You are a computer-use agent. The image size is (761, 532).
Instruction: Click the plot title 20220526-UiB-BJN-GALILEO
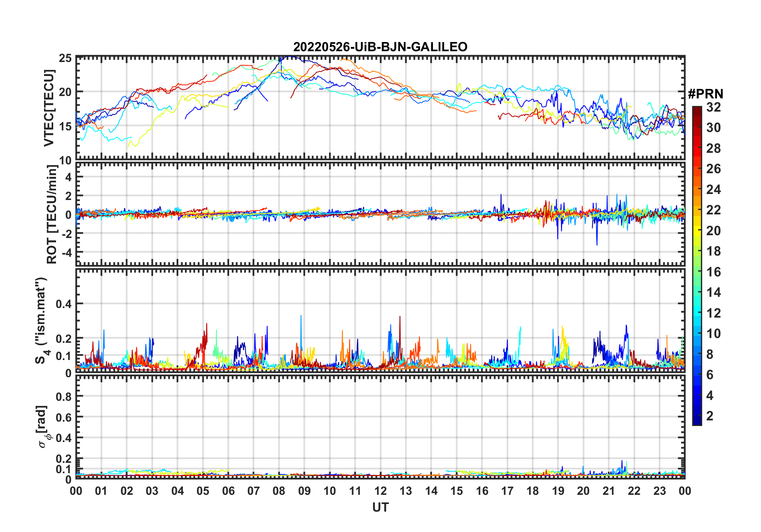tap(380, 47)
